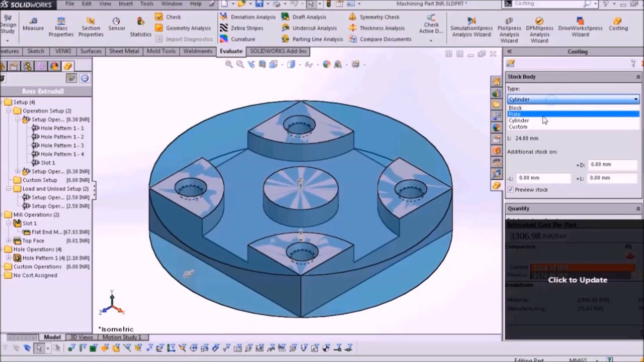The height and width of the screenshot is (362, 644).
Task: Select the No Cost Assigned folder
Action: (31, 276)
